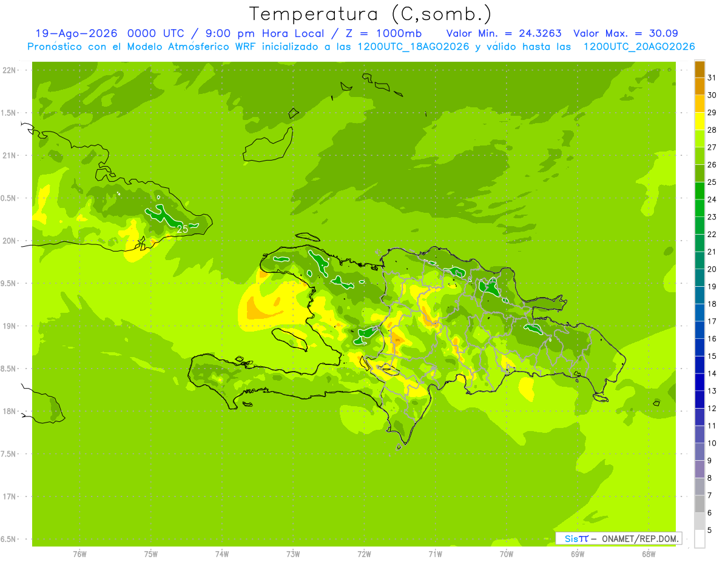Click the "0.5N" latitude label
The width and height of the screenshot is (728, 562).
point(9,198)
